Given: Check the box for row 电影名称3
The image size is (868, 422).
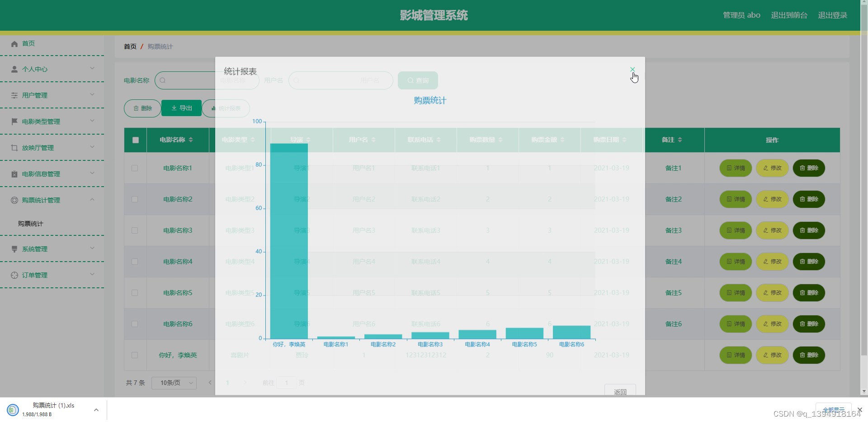Looking at the screenshot, I should pos(135,230).
